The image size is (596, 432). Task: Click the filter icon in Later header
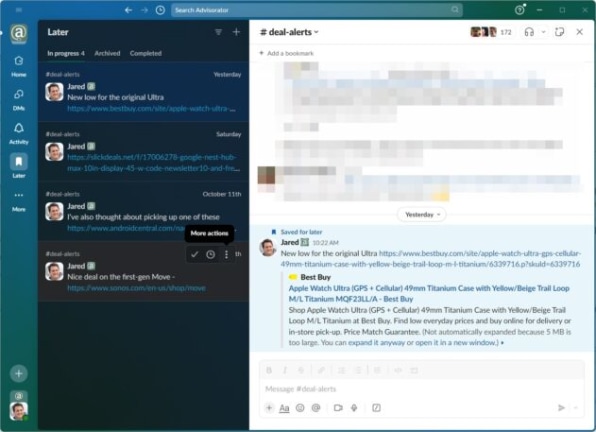tap(219, 32)
